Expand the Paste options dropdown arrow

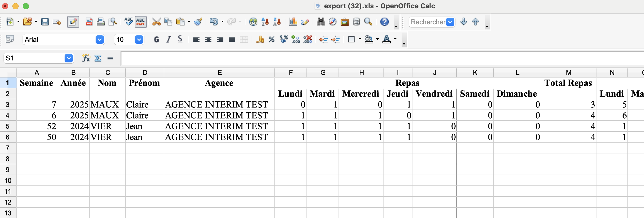coord(189,22)
